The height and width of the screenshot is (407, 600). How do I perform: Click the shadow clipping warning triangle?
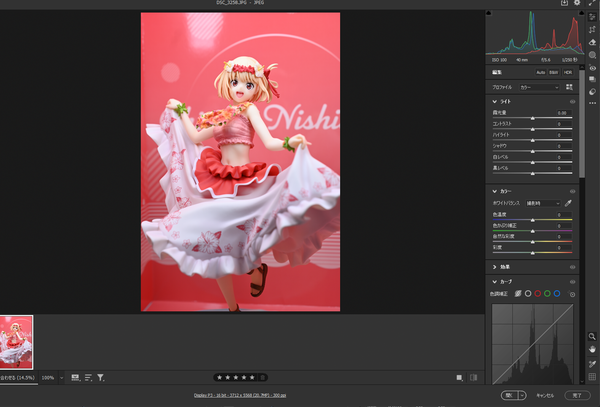click(x=489, y=13)
